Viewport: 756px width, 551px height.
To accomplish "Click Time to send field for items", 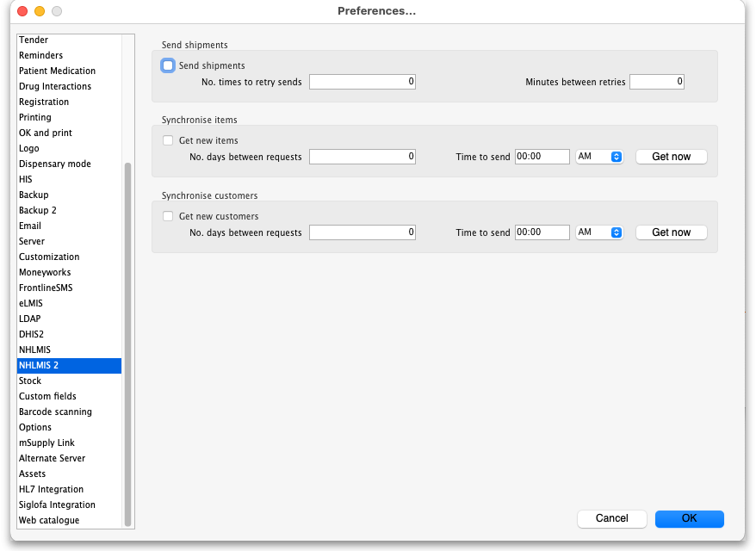I will (x=542, y=157).
